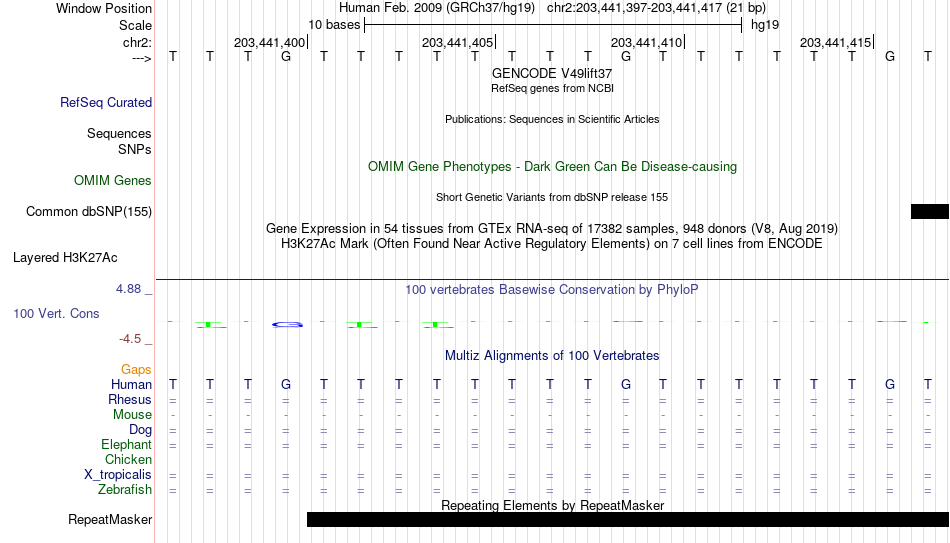The width and height of the screenshot is (950, 543).
Task: Click the '--->' strand direction arrow
Action: (x=142, y=58)
